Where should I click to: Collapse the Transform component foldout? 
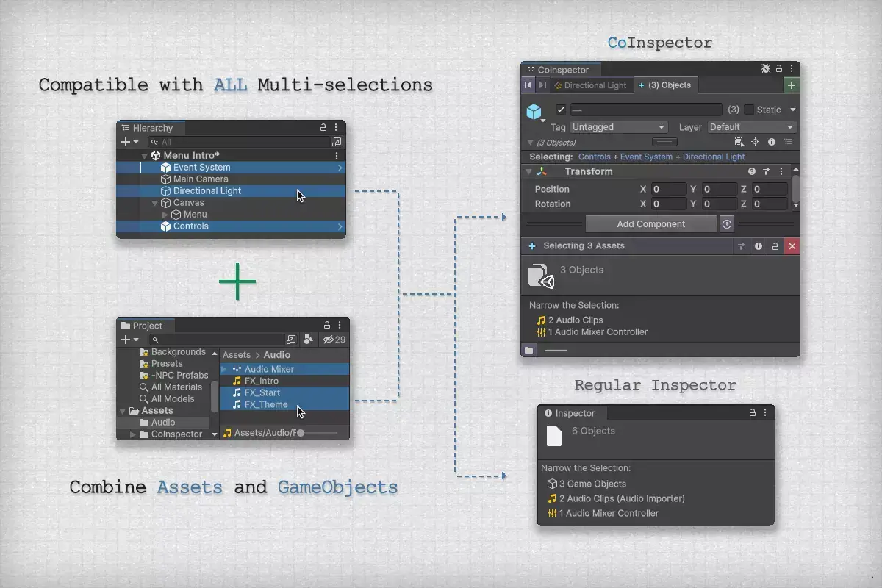point(528,171)
